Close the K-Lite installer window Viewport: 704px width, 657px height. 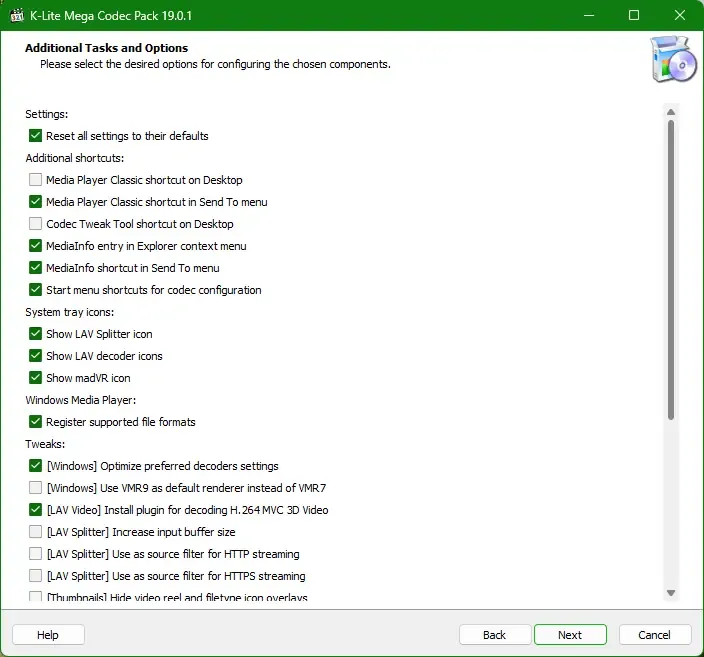click(x=680, y=15)
